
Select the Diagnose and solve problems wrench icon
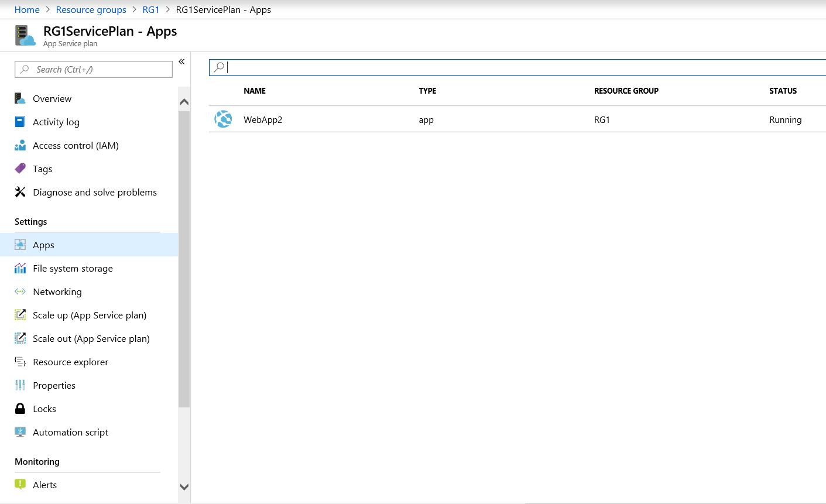tap(20, 192)
